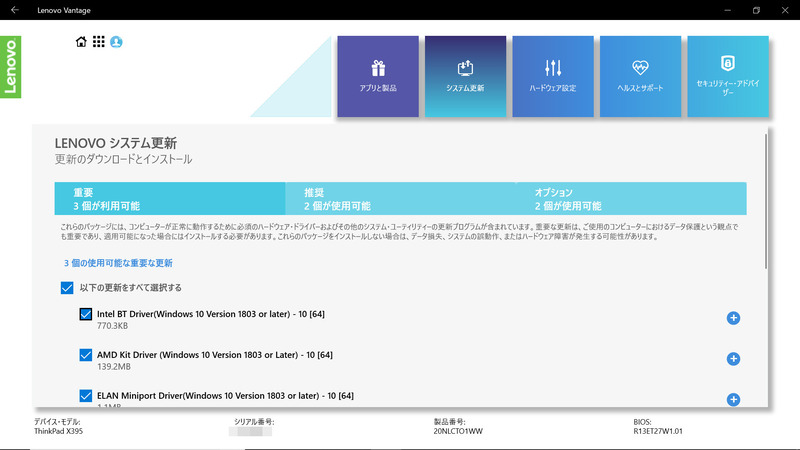The width and height of the screenshot is (800, 450).
Task: Click the R13ET27W1.01 BIOS version text
Action: coord(658,431)
